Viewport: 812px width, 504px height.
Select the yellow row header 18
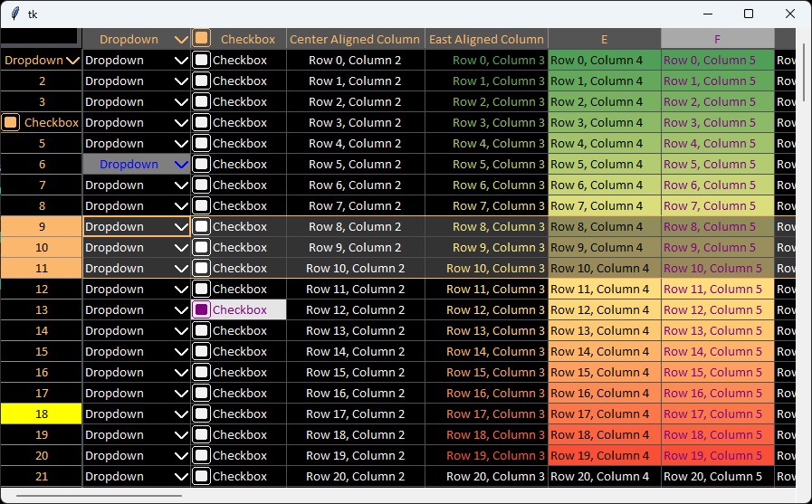42,414
